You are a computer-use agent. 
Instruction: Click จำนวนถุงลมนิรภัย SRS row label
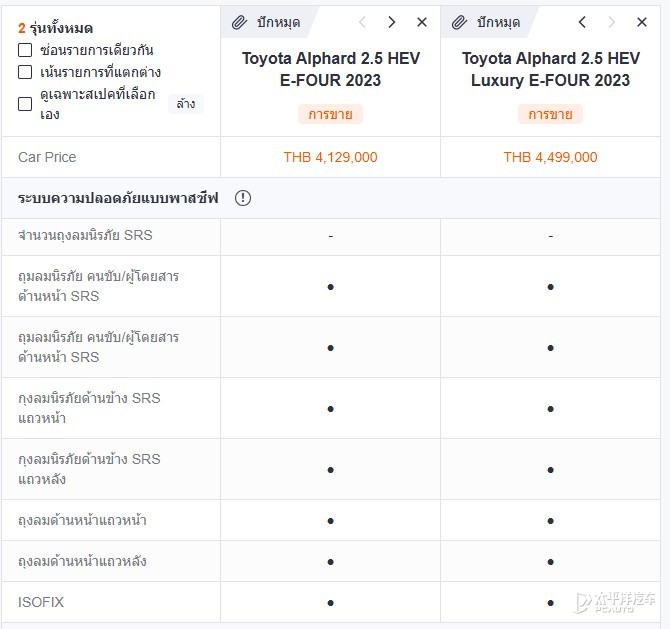tap(85, 235)
